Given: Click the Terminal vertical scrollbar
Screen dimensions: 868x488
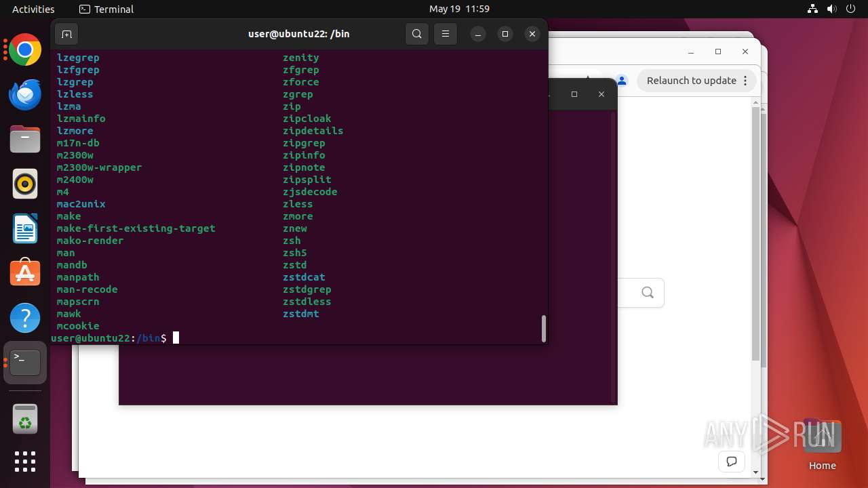Looking at the screenshot, I should (x=543, y=329).
